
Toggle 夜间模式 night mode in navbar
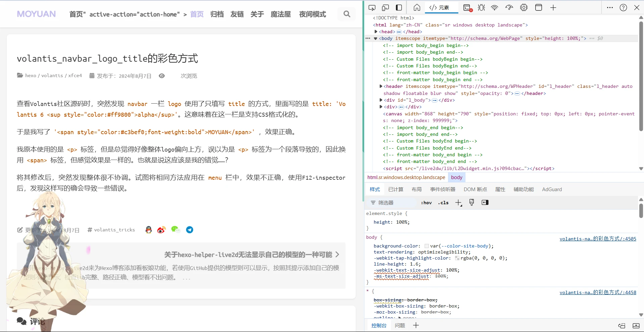(312, 14)
